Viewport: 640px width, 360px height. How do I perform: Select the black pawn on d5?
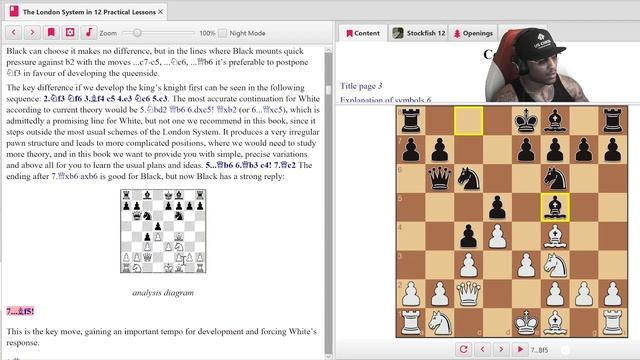click(x=498, y=207)
